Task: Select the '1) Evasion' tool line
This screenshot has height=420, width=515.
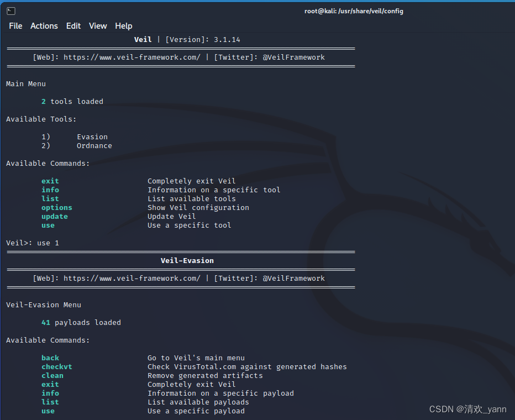Action: click(75, 137)
